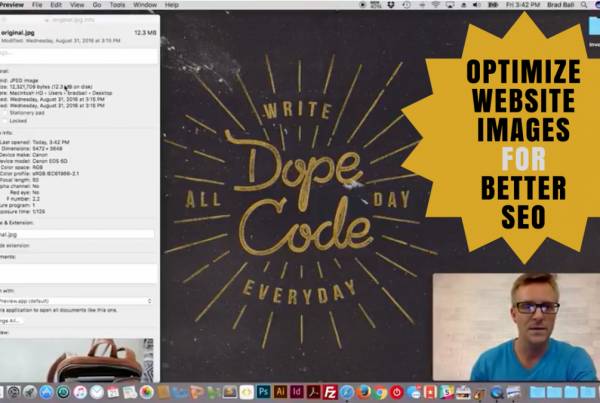Click the Fri 3:42 PM clock
This screenshot has height=403, width=600.
point(523,5)
